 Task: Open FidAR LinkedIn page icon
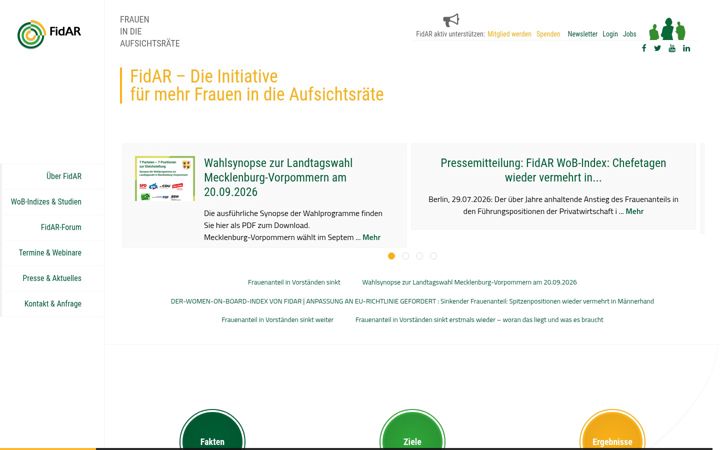[x=686, y=48]
